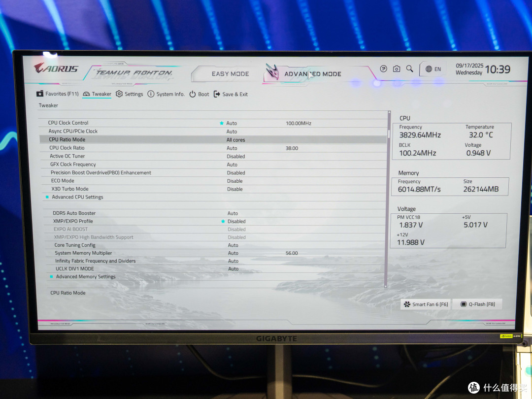
Task: Click the AORUS logo
Action: (x=56, y=69)
